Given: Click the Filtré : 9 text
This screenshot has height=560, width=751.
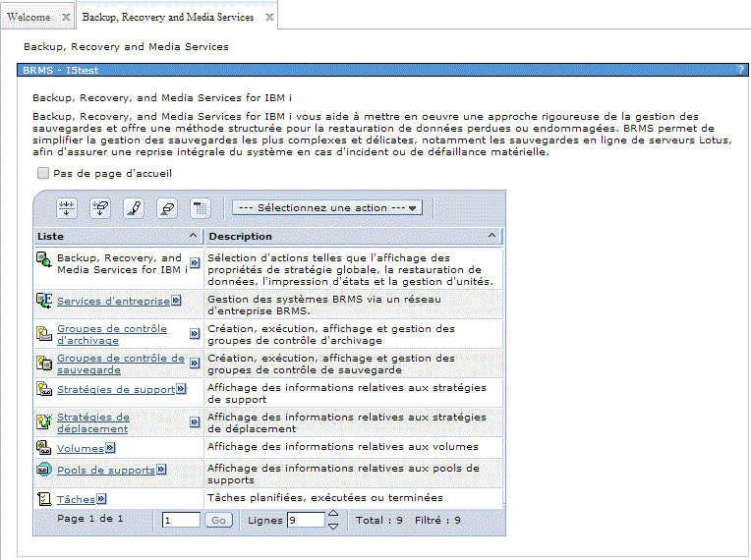Looking at the screenshot, I should [x=437, y=521].
